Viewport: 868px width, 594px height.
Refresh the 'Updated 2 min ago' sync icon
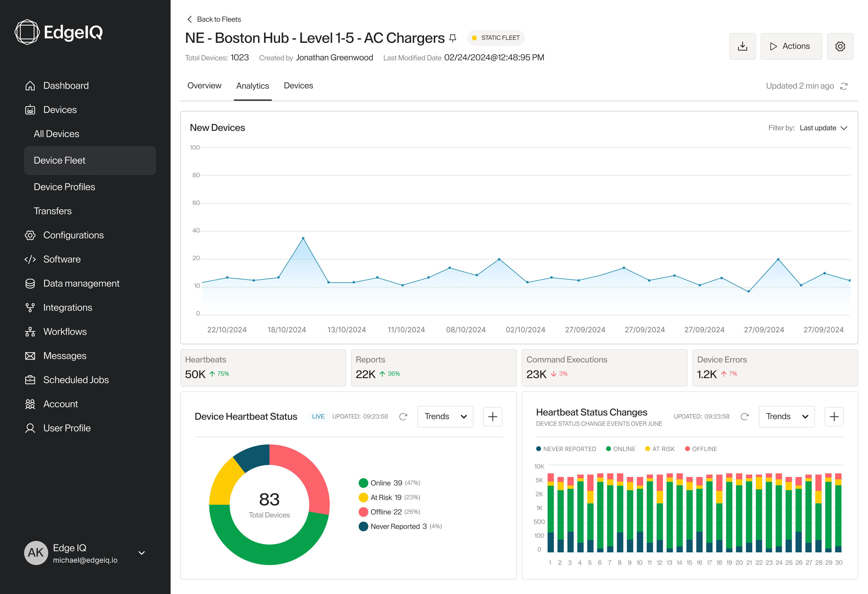point(844,86)
